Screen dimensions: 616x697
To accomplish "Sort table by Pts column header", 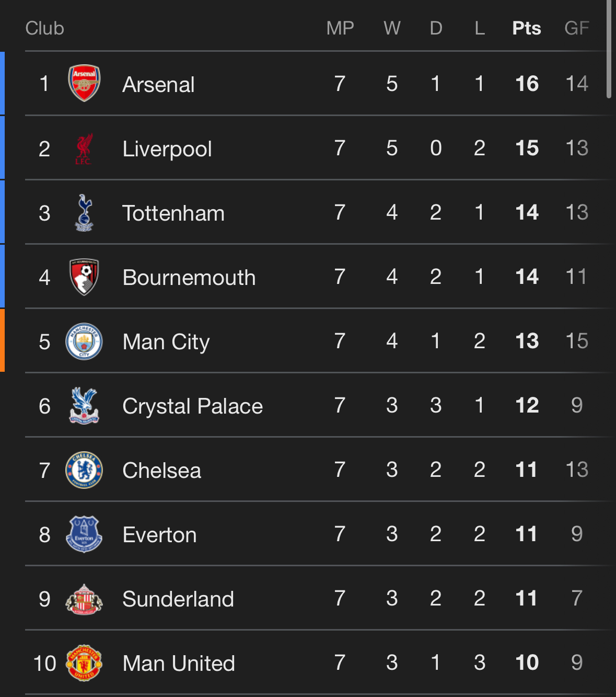I will [x=526, y=28].
